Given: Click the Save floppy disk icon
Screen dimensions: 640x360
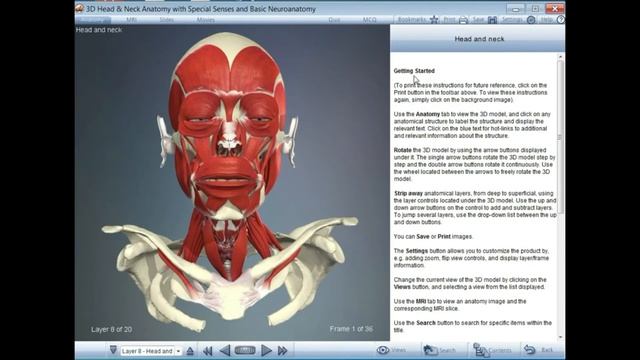Looking at the screenshot, I should (x=492, y=20).
